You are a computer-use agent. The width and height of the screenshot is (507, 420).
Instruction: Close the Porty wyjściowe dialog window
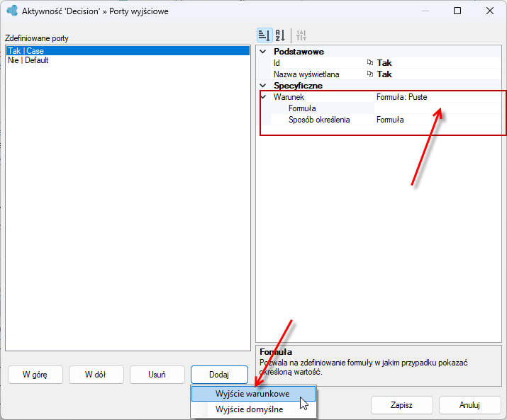(490, 11)
